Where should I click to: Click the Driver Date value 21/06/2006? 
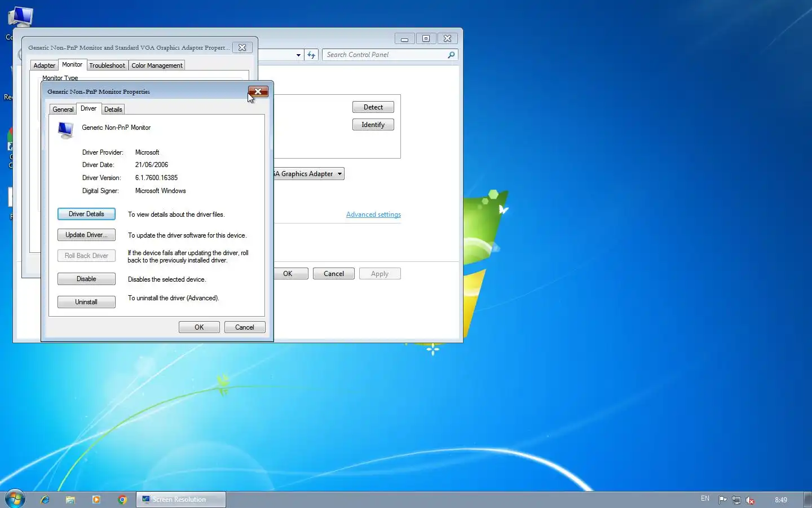click(x=152, y=165)
